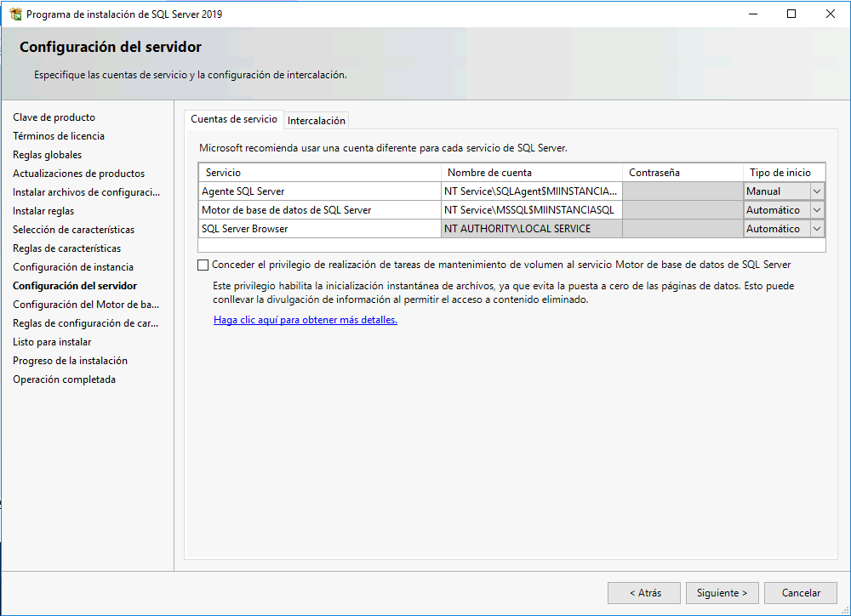This screenshot has width=851, height=616.
Task: Click the Reglas de características step
Action: (66, 248)
